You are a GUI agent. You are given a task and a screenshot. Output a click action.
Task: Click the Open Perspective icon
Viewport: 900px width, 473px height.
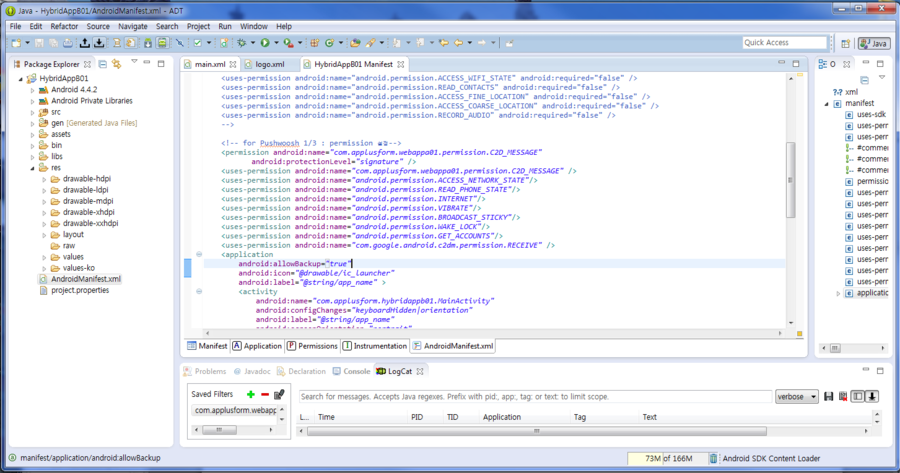point(845,43)
